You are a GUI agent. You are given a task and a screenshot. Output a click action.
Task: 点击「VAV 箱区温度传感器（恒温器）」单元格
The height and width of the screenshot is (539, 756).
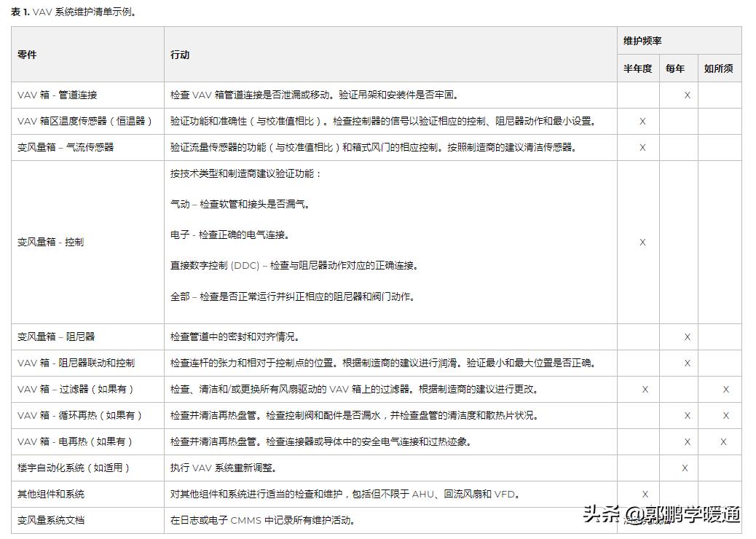click(80, 121)
